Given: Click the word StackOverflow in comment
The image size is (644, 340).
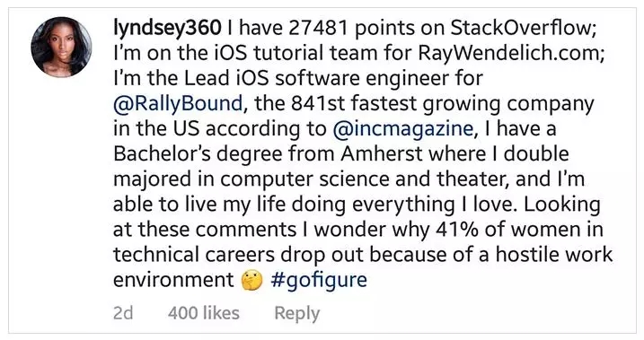Looking at the screenshot, I should point(524,29).
